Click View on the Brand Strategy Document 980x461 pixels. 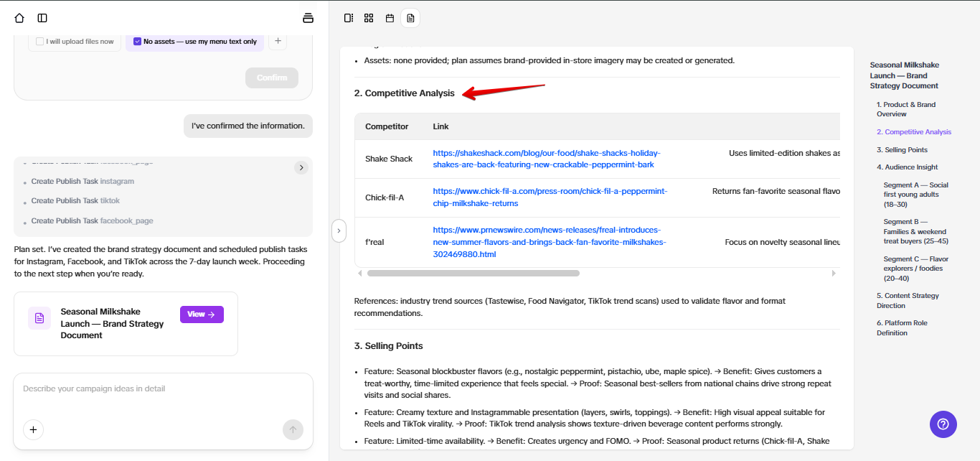pos(202,315)
